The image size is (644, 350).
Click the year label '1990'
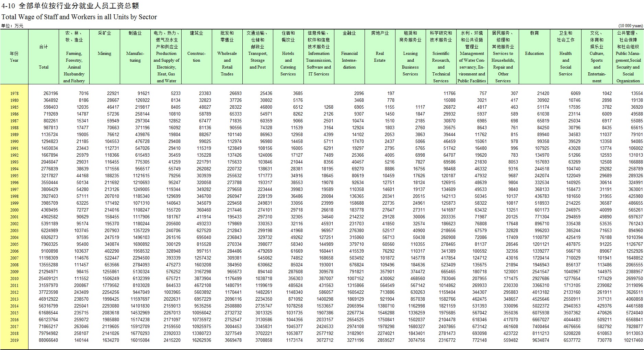14,142
